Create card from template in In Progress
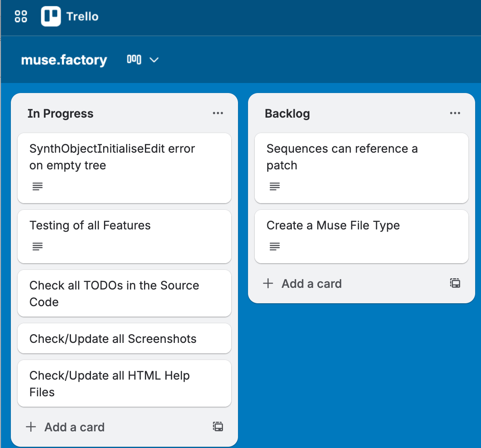Image resolution: width=481 pixels, height=448 pixels. pos(218,426)
